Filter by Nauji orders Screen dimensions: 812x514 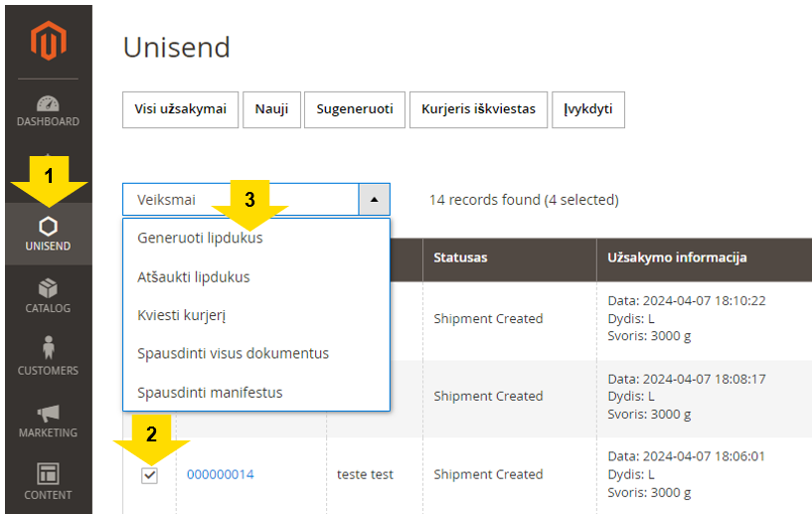[271, 109]
